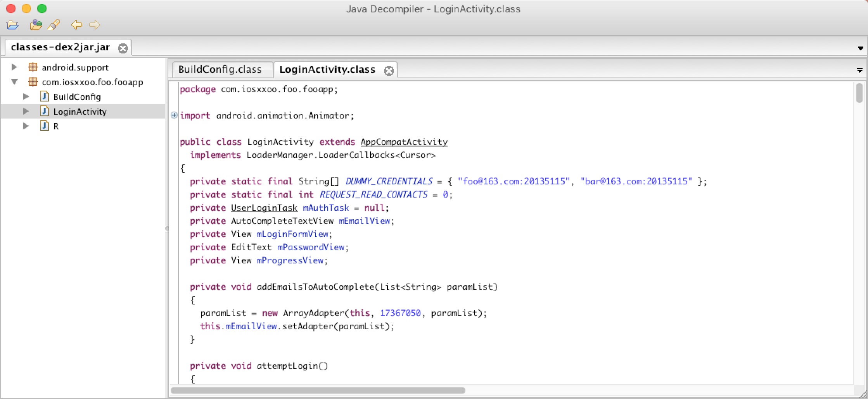This screenshot has height=399, width=868.
Task: Follow the UserLoginTask type link
Action: (x=264, y=208)
